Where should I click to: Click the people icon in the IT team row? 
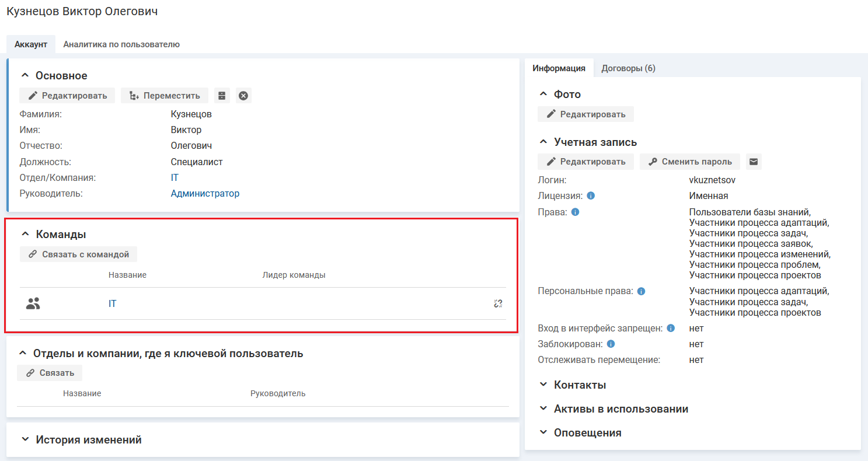coord(33,303)
